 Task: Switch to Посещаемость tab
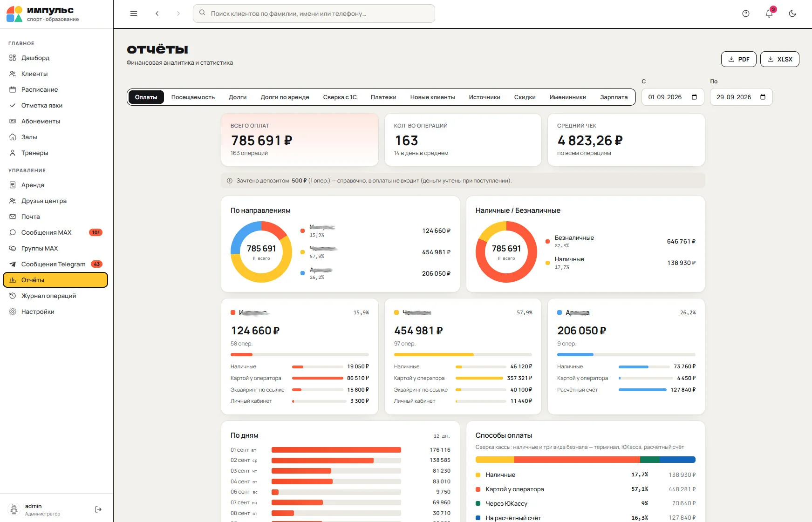pyautogui.click(x=193, y=97)
